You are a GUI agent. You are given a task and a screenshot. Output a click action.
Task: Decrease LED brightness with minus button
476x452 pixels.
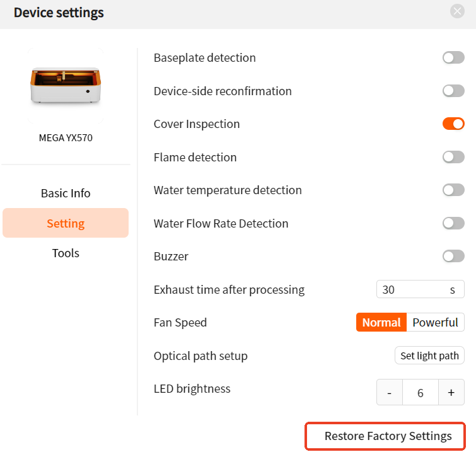(x=390, y=392)
